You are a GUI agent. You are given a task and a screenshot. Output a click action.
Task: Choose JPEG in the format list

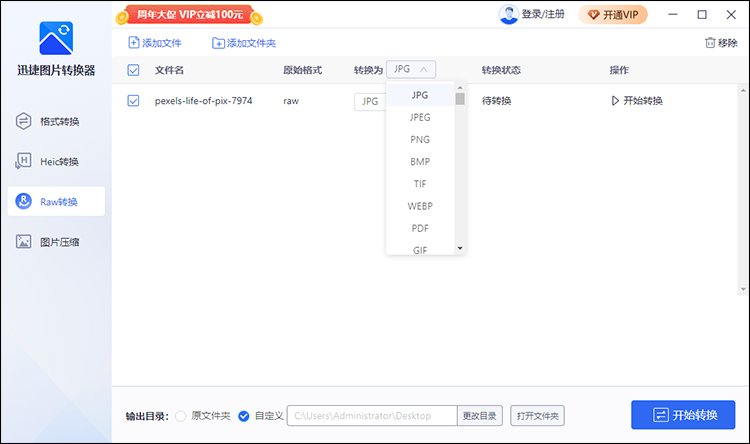420,117
